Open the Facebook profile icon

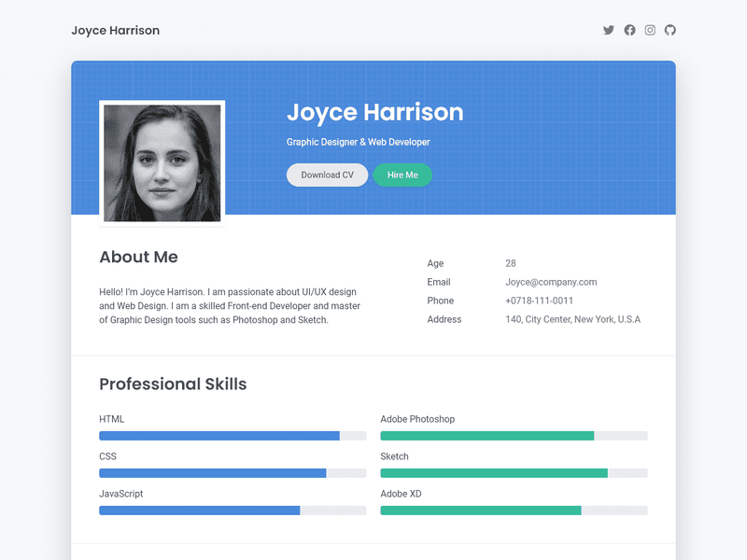pyautogui.click(x=629, y=30)
